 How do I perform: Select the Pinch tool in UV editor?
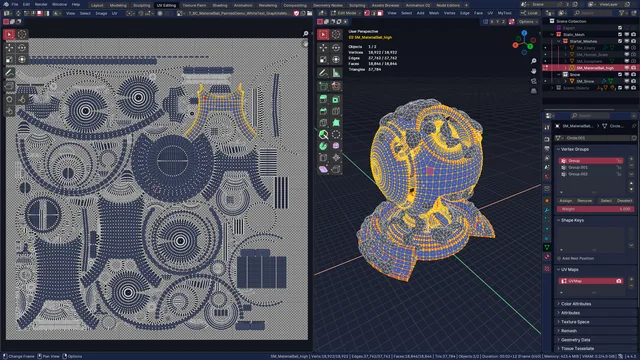click(9, 111)
